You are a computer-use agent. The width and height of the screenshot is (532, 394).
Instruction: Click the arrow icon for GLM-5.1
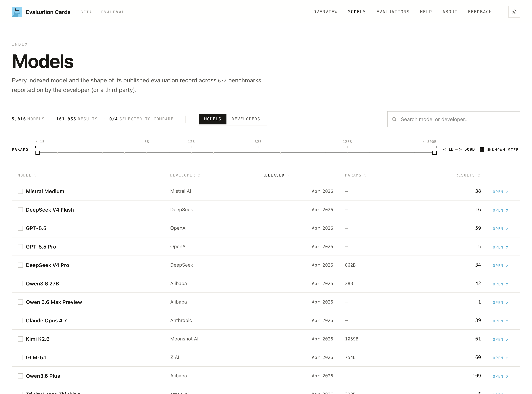tap(507, 358)
